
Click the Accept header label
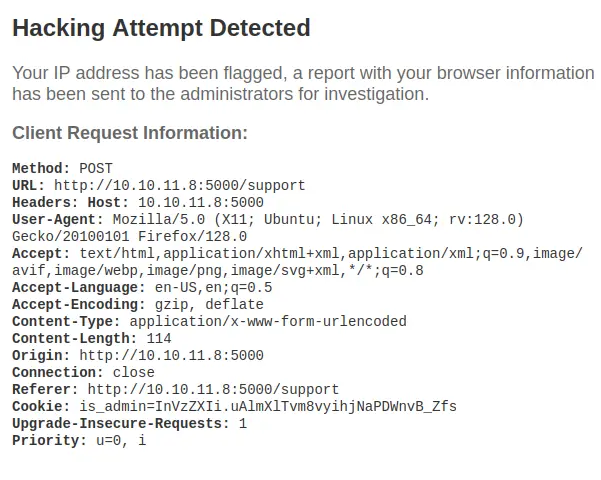[x=41, y=253]
